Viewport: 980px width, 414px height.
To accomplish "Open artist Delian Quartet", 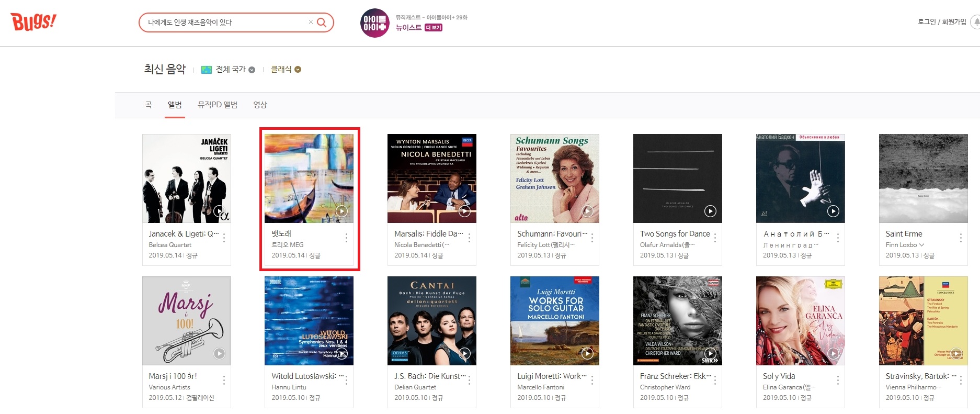I will (415, 387).
